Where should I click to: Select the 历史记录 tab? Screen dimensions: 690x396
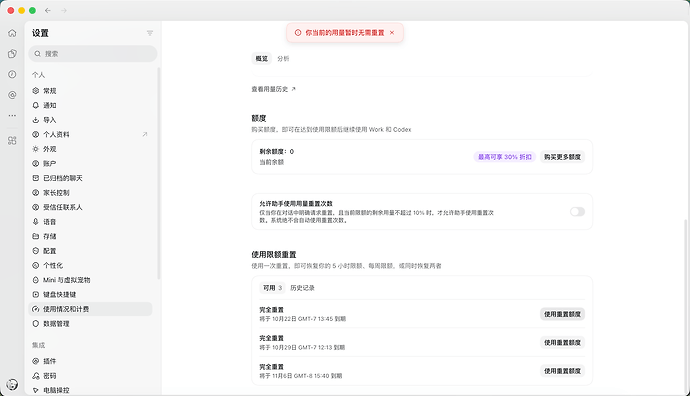(x=302, y=288)
